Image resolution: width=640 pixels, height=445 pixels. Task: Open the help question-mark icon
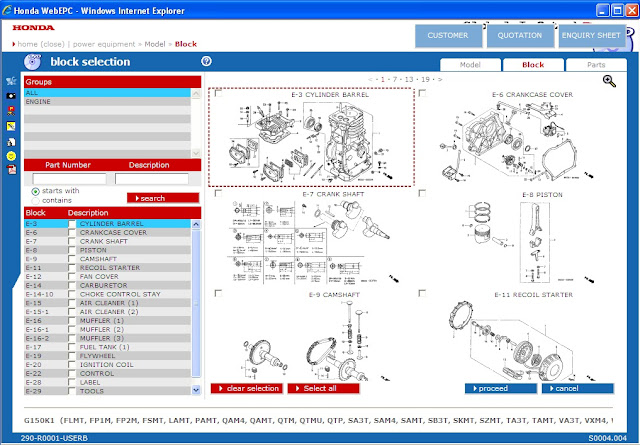click(206, 61)
